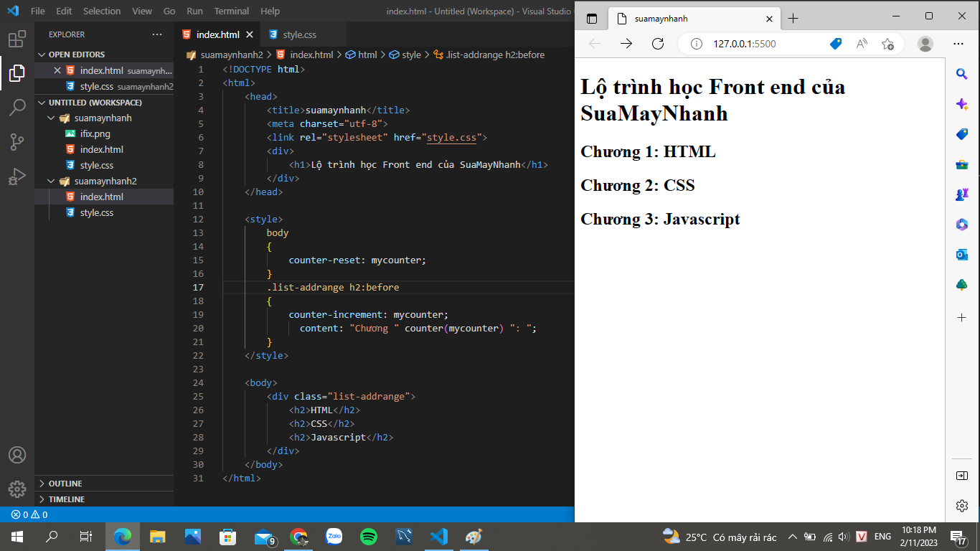Click the html breadcrumb item
The height and width of the screenshot is (551, 980).
click(367, 55)
